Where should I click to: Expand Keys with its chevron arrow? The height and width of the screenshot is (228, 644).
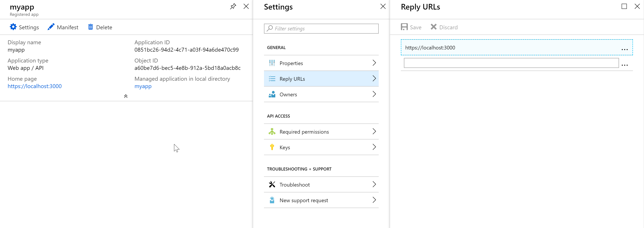click(374, 147)
